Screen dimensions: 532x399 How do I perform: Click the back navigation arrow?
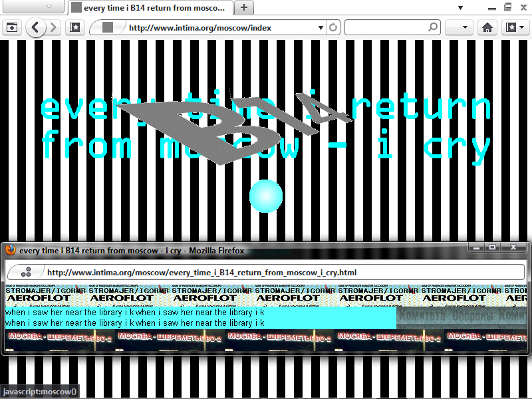coord(36,27)
